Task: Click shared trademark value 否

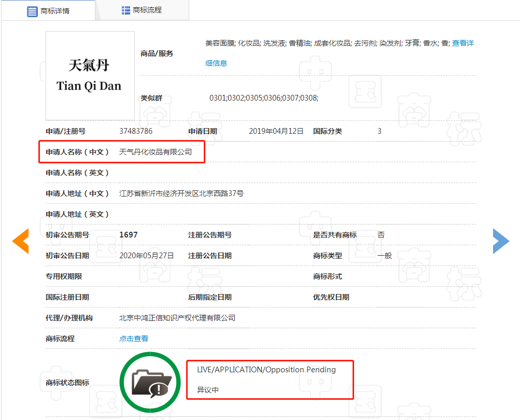Action: (x=381, y=235)
